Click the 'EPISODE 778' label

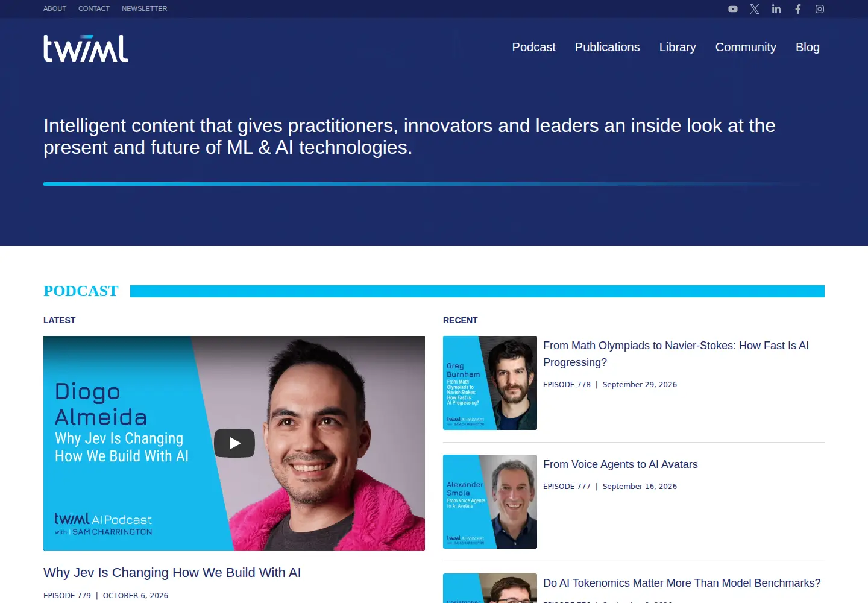(567, 385)
